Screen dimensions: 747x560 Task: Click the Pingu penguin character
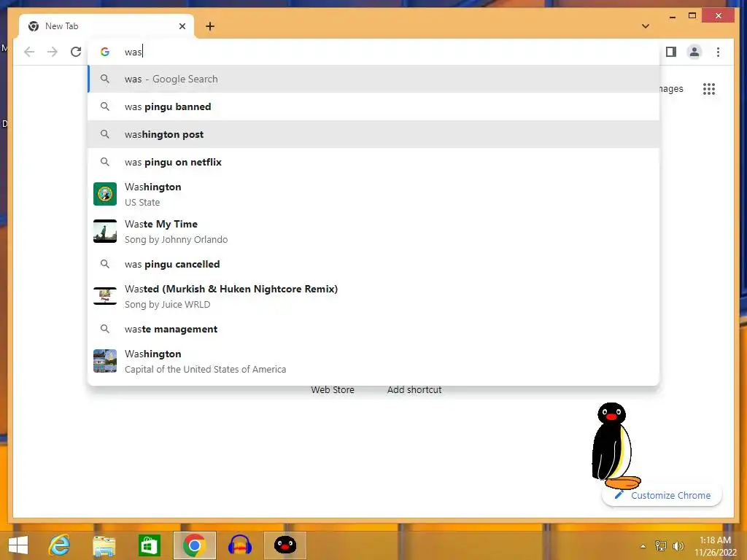614,446
